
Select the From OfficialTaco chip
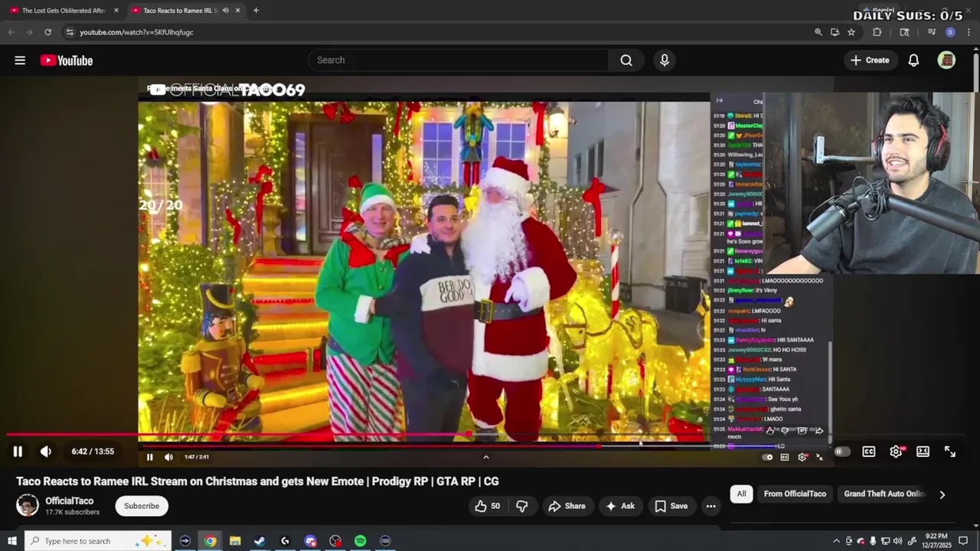coord(795,494)
